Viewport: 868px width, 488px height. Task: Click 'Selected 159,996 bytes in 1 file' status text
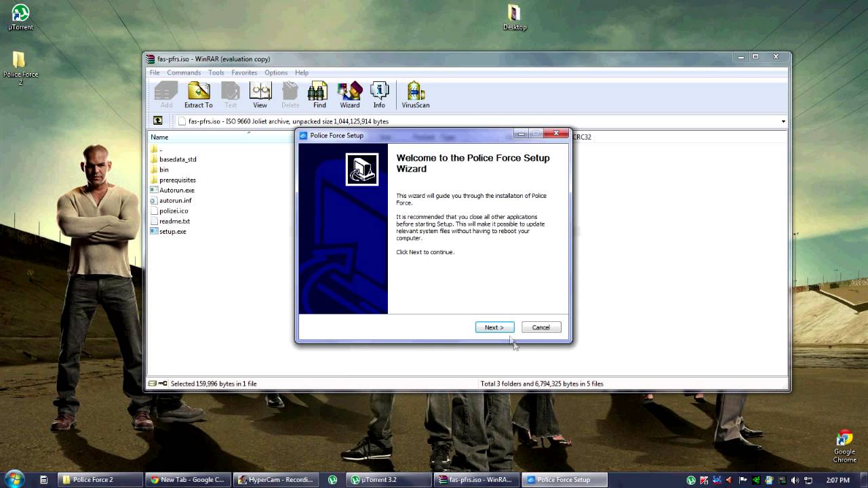[x=214, y=384]
